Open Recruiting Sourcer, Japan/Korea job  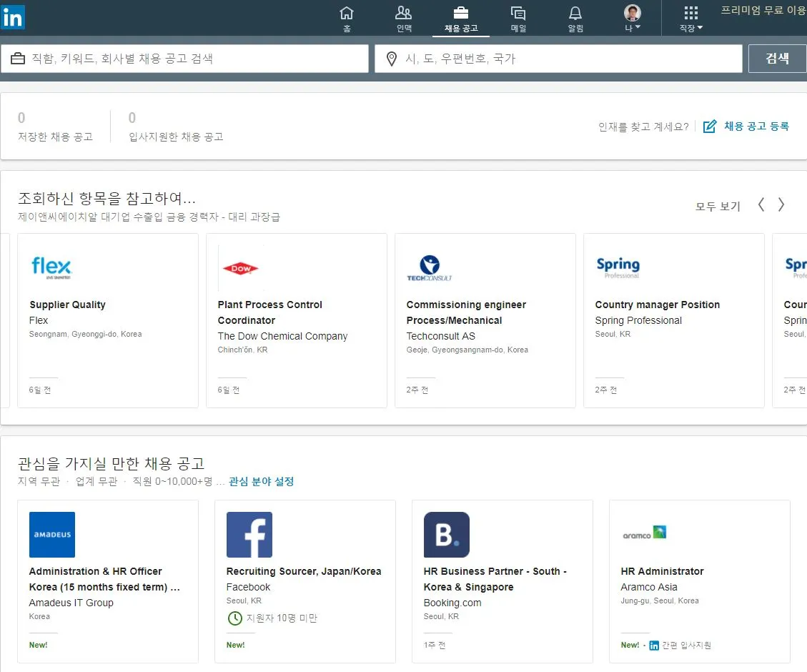click(x=304, y=571)
